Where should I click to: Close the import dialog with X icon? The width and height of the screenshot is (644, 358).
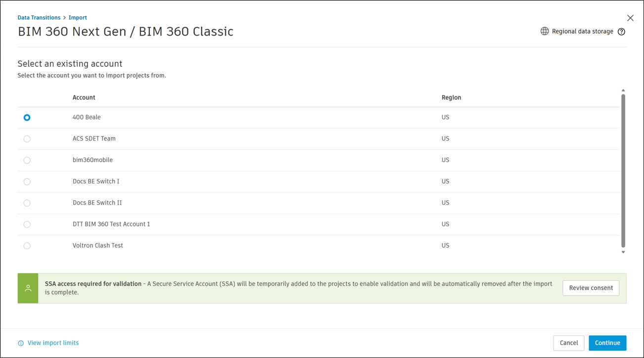coord(630,18)
